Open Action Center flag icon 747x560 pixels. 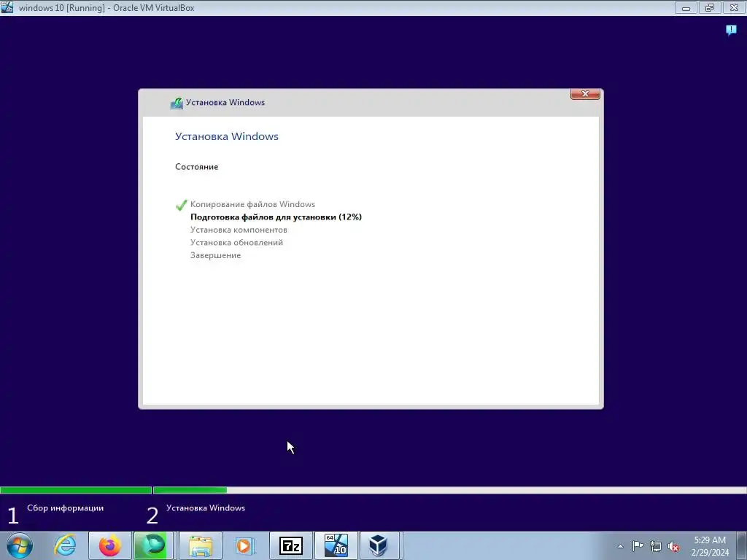click(x=638, y=546)
